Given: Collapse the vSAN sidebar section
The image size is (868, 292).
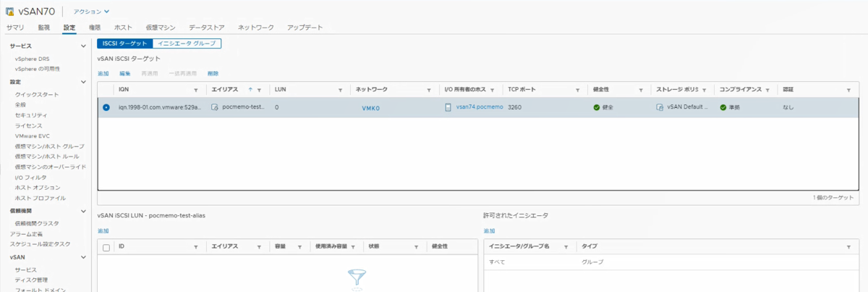Looking at the screenshot, I should coord(82,257).
